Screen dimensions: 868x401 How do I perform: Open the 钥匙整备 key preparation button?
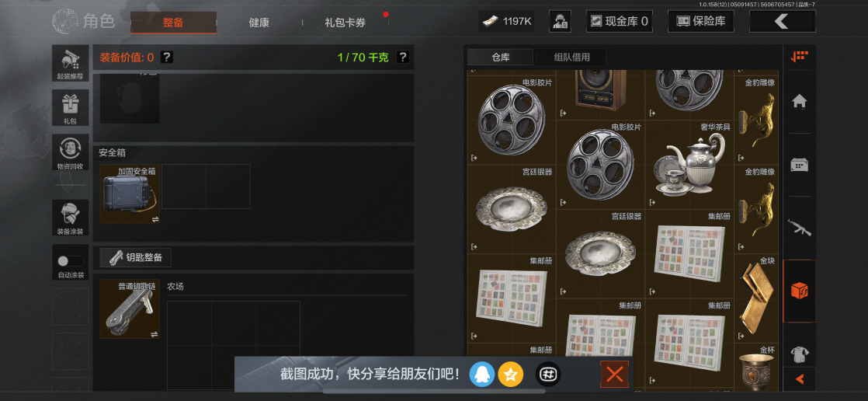[x=136, y=257]
